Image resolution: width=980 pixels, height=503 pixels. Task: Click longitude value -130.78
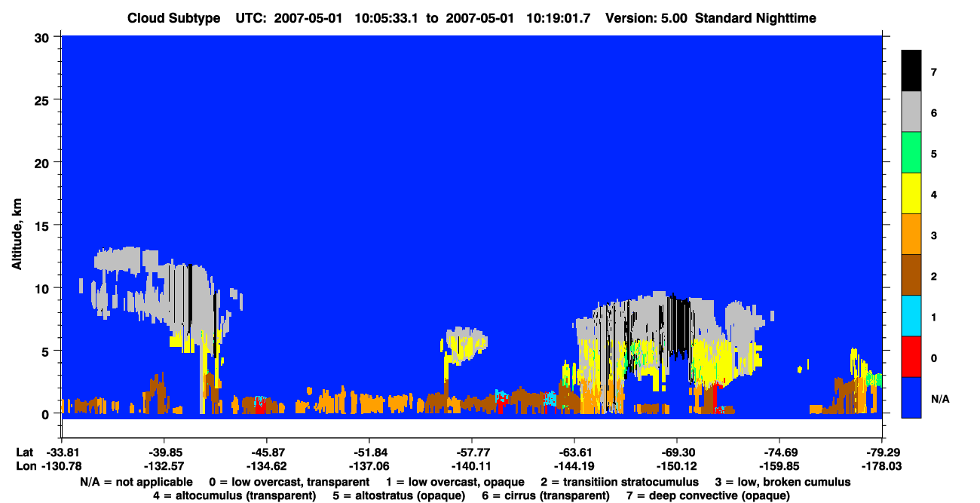(61, 466)
